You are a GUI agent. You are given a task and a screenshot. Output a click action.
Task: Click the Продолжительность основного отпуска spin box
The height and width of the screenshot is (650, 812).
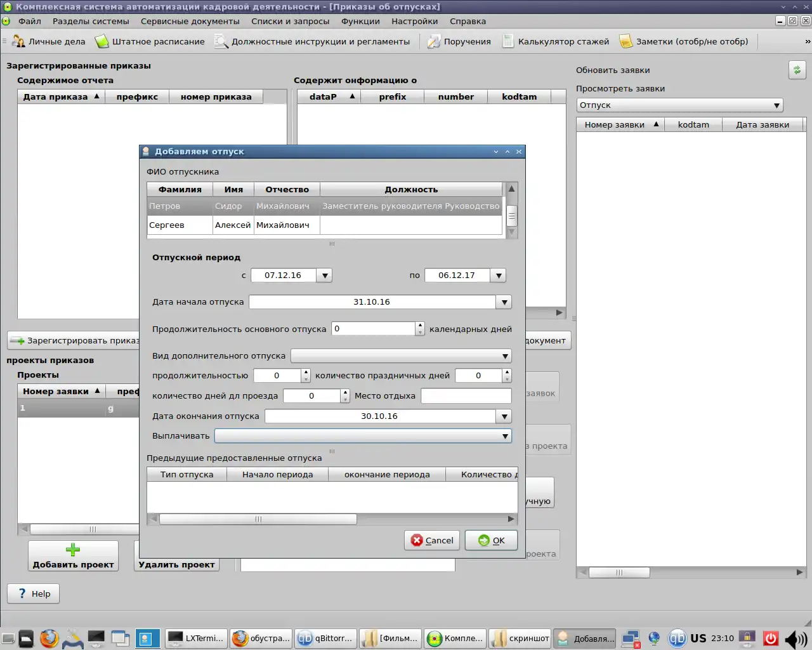pos(378,329)
